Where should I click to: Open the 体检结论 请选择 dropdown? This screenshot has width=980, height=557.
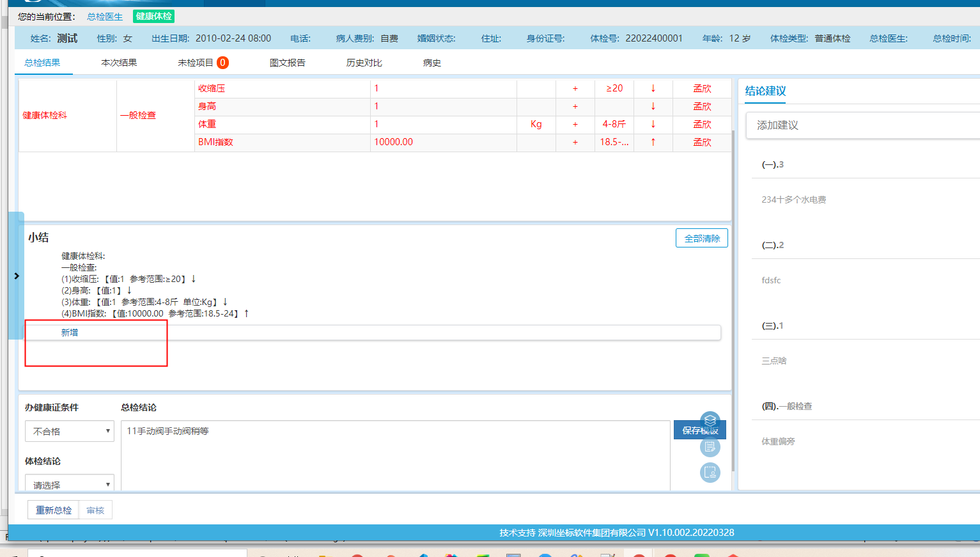tap(70, 483)
